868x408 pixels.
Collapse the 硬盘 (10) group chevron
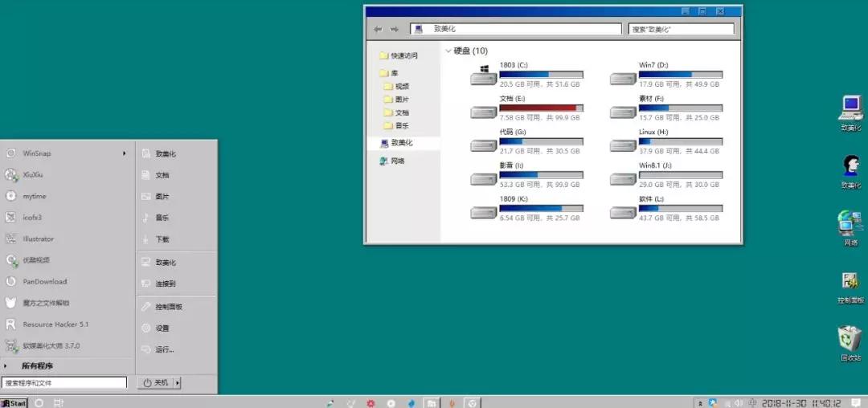coord(448,51)
